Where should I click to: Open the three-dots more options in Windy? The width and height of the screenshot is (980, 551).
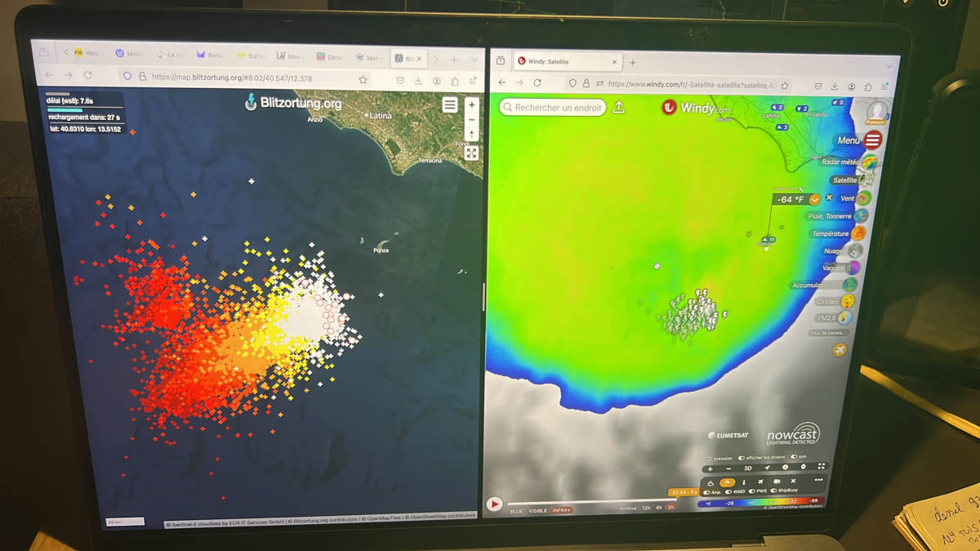tap(819, 481)
